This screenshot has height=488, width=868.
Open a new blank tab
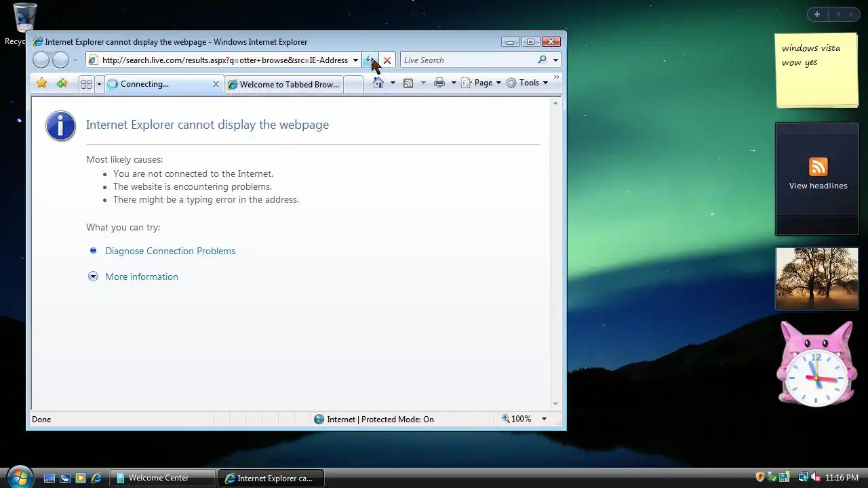353,85
